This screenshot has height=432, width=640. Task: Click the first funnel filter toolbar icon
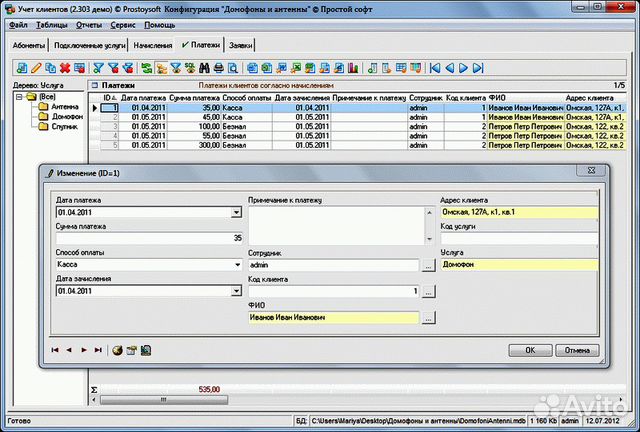pos(98,68)
